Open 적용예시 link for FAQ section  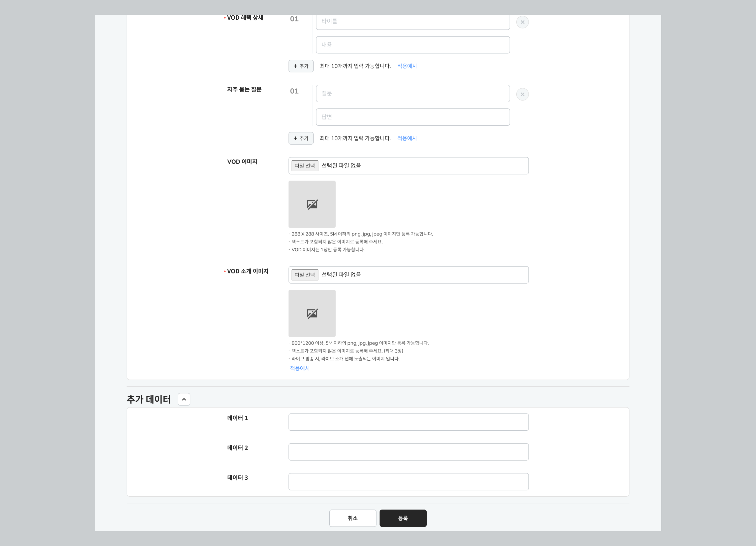(407, 138)
